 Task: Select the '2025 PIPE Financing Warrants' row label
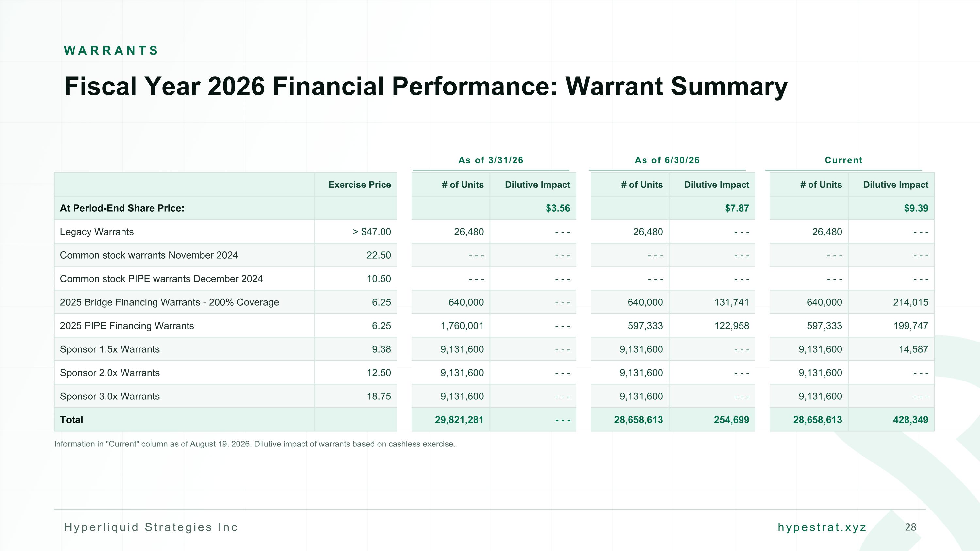pos(127,326)
